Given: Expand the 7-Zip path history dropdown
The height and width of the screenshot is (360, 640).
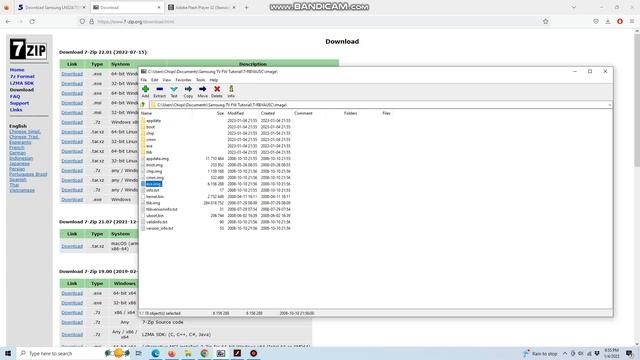Looking at the screenshot, I should pos(609,105).
